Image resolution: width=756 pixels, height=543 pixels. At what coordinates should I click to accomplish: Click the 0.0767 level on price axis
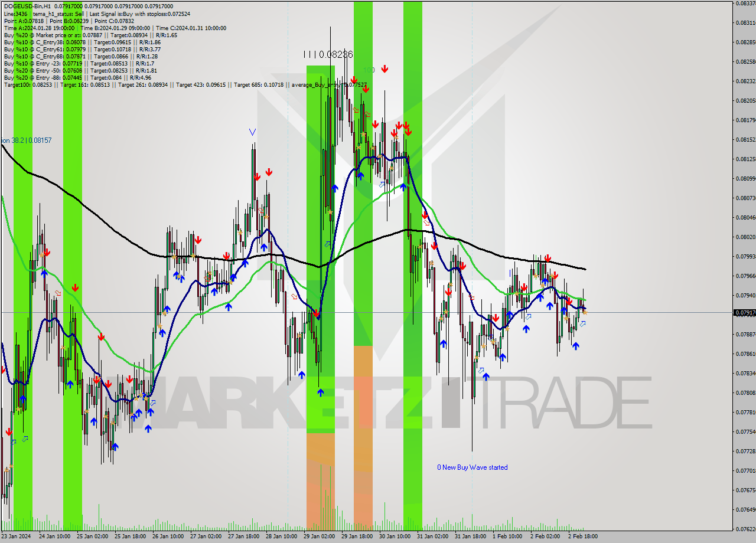(745, 490)
